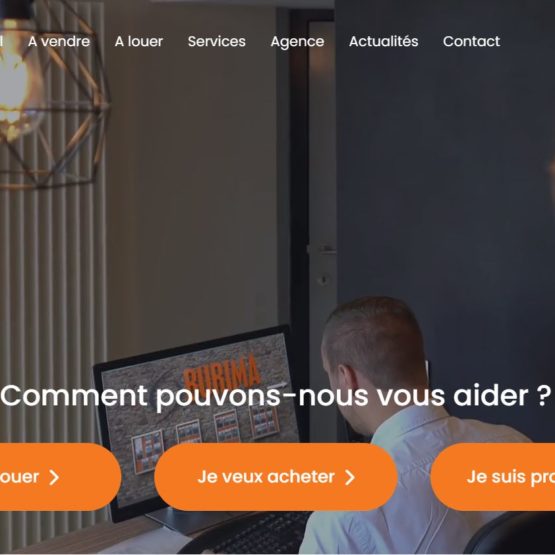Viewport: 555px width, 555px height.
Task: Visit the Actualités section
Action: (x=384, y=41)
